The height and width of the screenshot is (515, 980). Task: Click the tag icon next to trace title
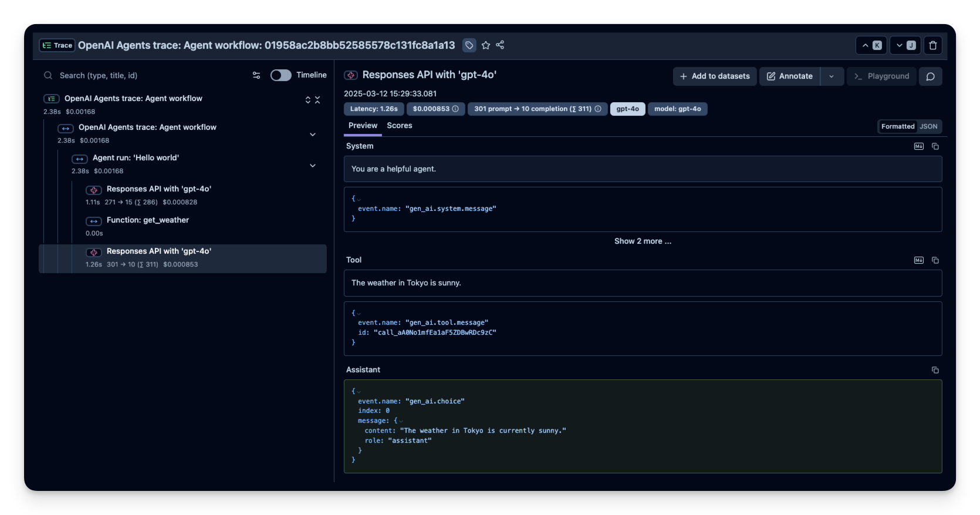click(x=469, y=45)
